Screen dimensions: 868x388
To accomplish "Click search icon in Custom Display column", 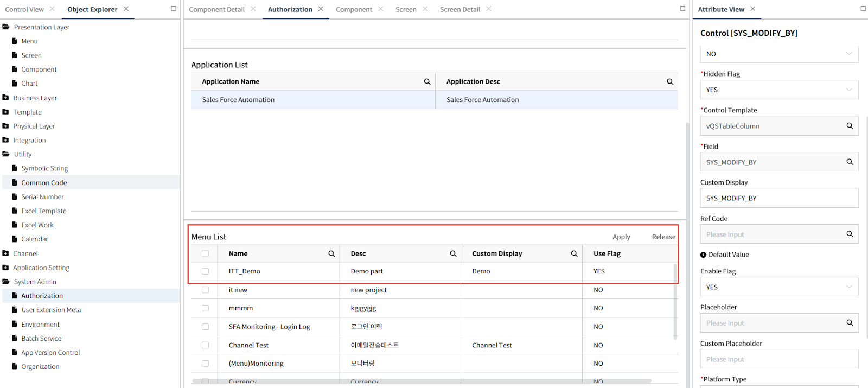I will pyautogui.click(x=574, y=254).
